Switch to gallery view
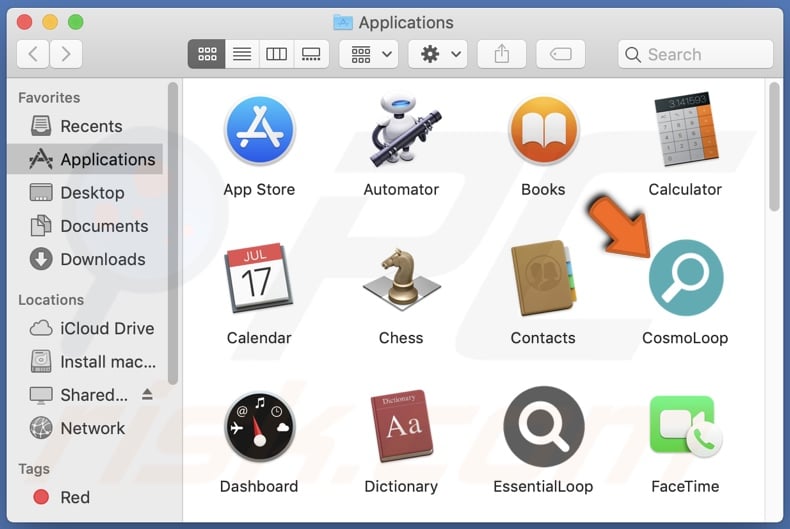790x529 pixels. (311, 54)
